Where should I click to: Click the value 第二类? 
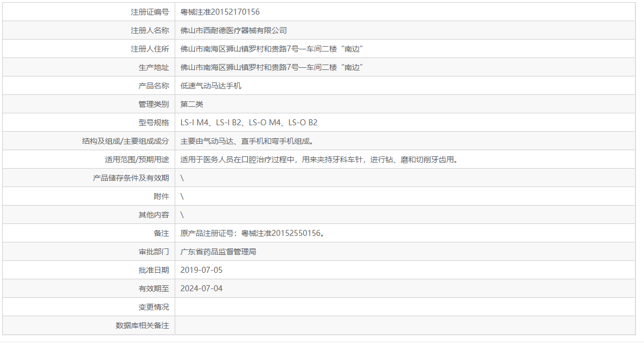pos(192,104)
